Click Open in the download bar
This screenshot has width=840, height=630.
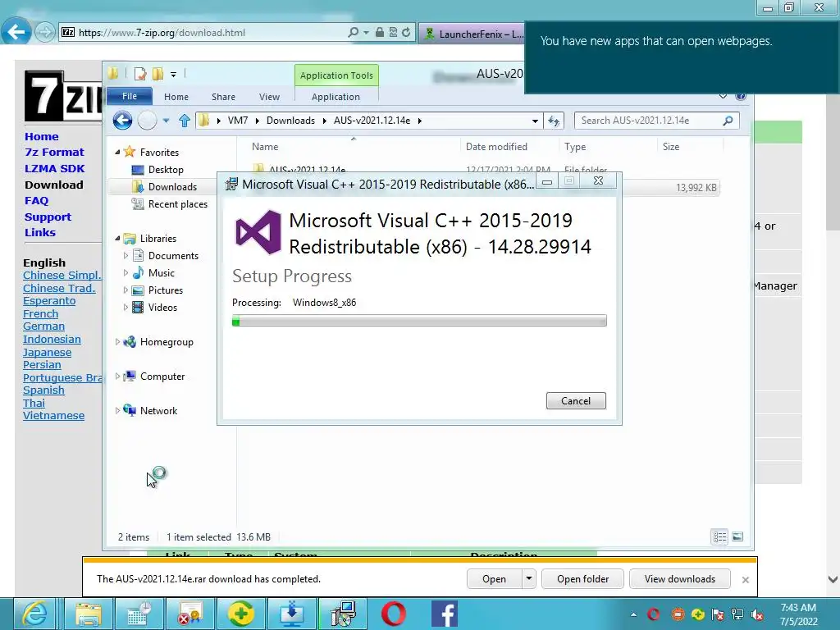494,578
